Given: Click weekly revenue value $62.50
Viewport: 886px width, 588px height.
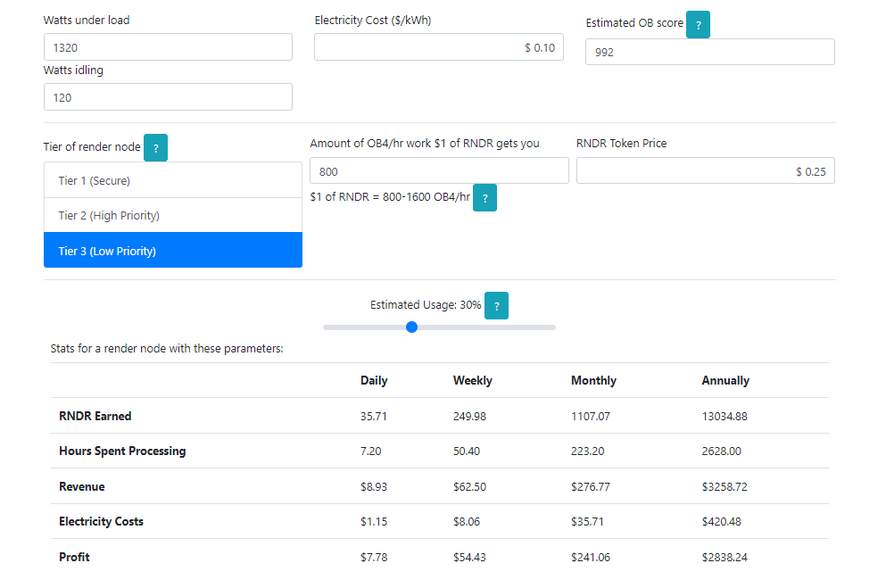Looking at the screenshot, I should 469,487.
